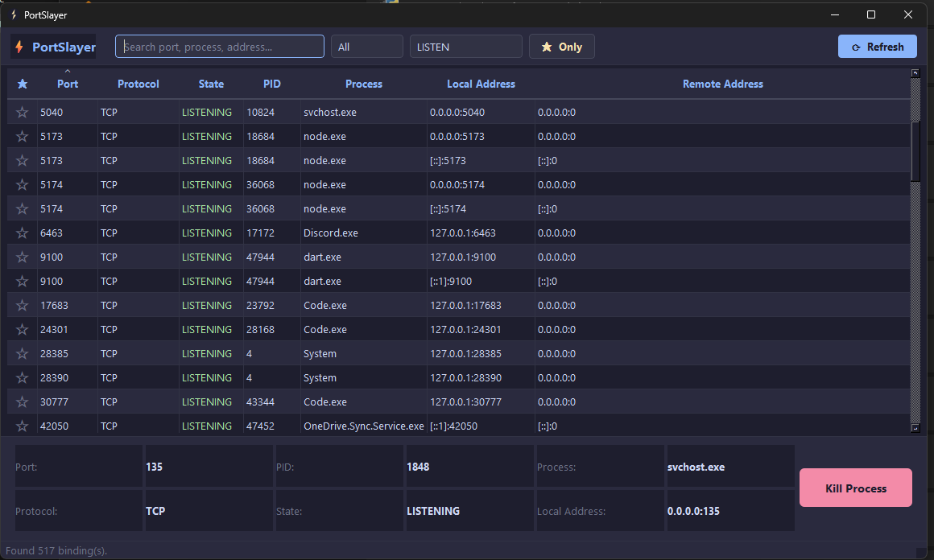
Task: Star the Discord.exe port 6463 row
Action: (22, 233)
